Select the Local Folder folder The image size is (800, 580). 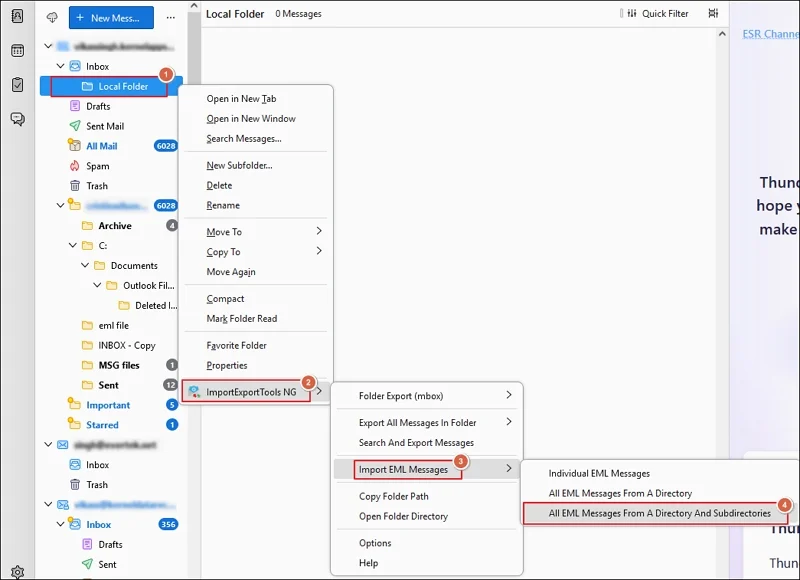(x=110, y=87)
